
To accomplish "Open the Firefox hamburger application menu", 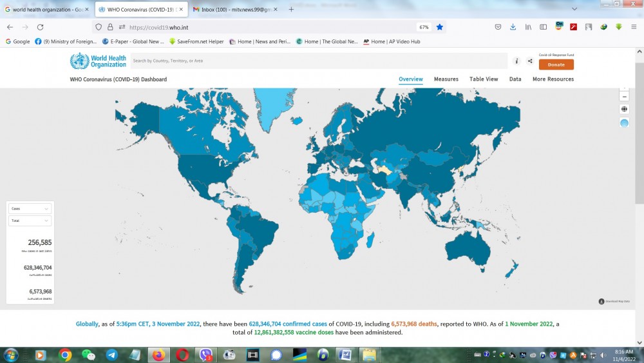I will click(633, 27).
